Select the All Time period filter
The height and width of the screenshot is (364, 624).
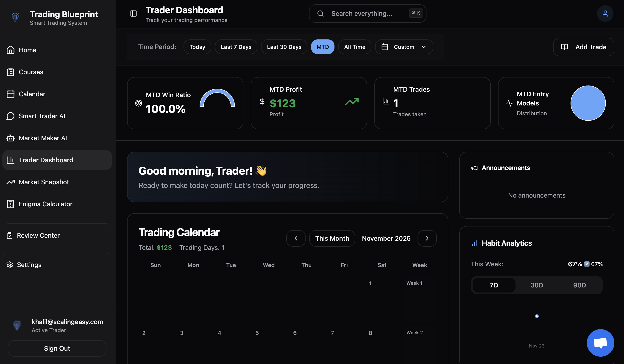tap(355, 47)
